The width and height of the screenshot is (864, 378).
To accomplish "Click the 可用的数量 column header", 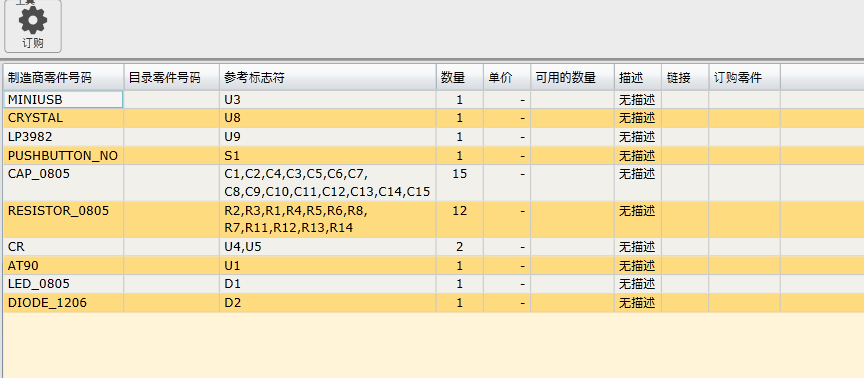I will click(x=573, y=78).
